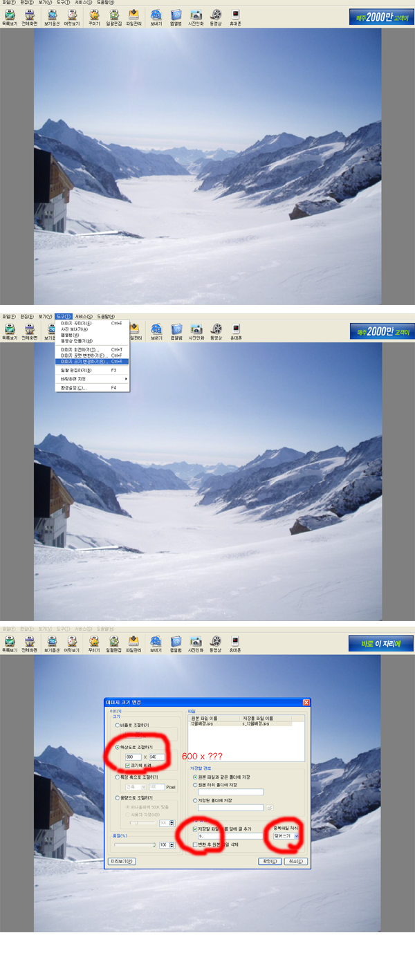Enable 변환 후 원본 파일 삭제 checkbox
Viewport: 415px width, 980px height.
tap(195, 844)
